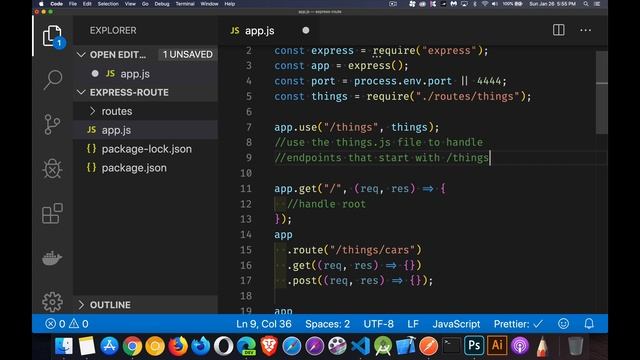The image size is (640, 360).
Task: Open Terminal from the dock
Action: click(451, 346)
